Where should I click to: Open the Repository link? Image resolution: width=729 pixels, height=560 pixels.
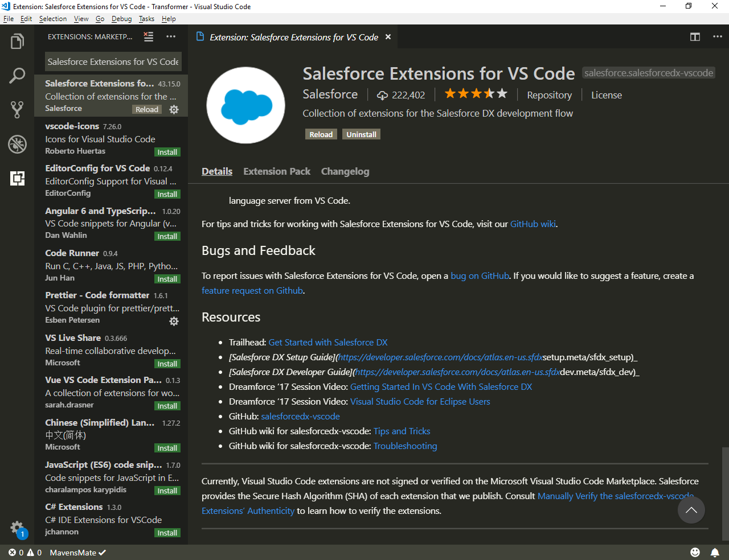tap(549, 95)
